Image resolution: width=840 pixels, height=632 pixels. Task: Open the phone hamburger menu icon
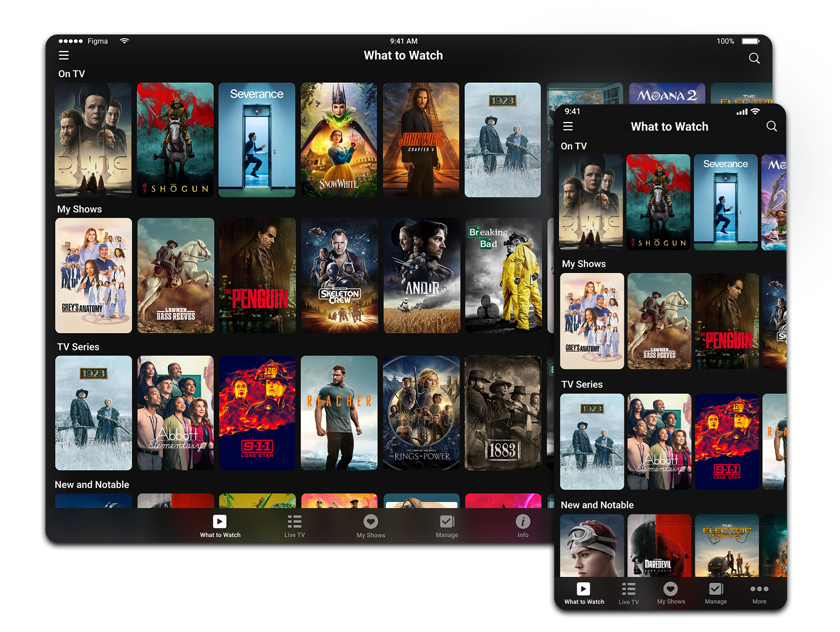568,126
